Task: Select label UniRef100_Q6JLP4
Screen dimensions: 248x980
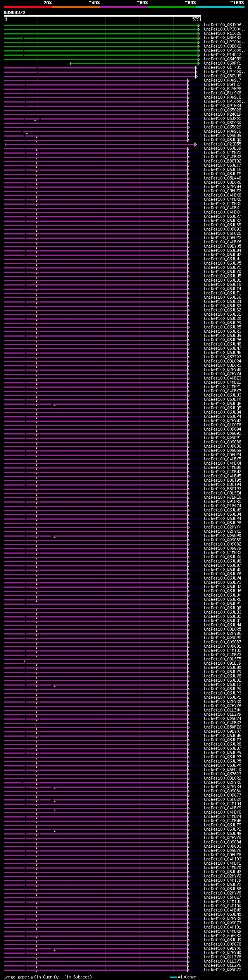Action: click(222, 417)
